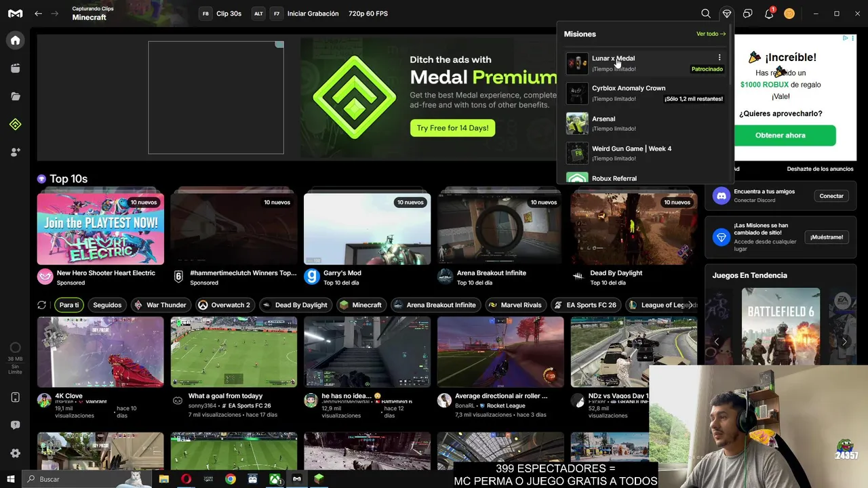Filter feed by War Thunder

tap(161, 305)
